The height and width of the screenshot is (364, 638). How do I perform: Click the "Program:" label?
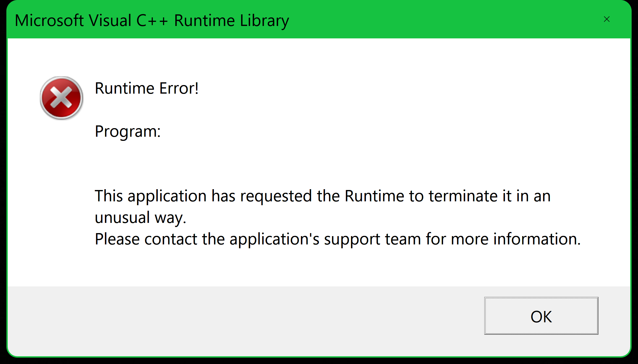click(x=127, y=131)
